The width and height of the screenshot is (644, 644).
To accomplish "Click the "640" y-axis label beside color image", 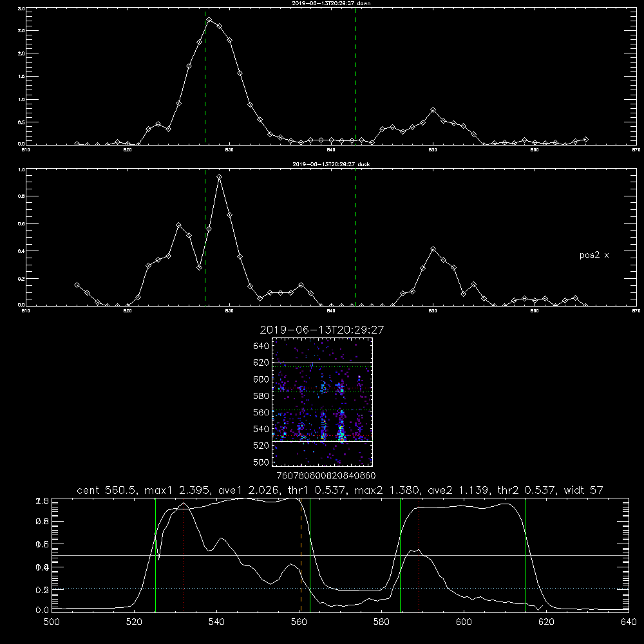I will [x=261, y=346].
